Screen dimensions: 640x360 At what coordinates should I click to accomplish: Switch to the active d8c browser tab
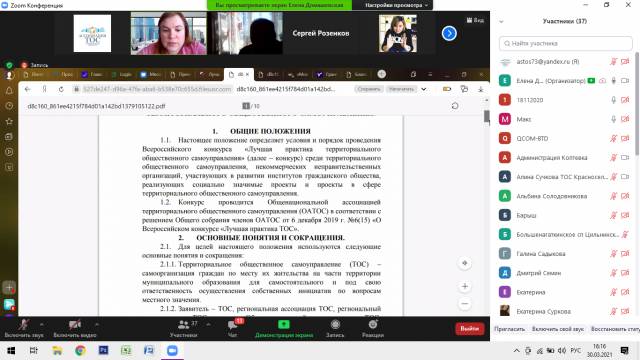pyautogui.click(x=239, y=74)
